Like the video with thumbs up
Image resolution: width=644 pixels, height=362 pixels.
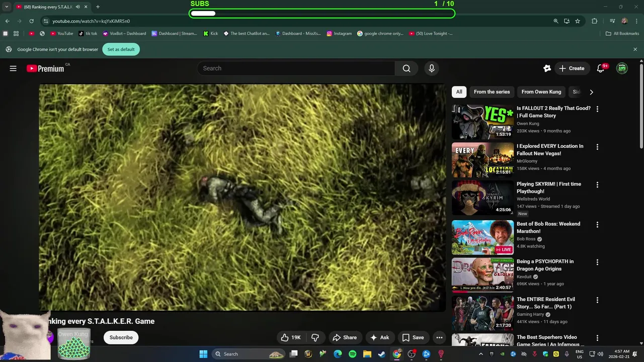click(290, 337)
